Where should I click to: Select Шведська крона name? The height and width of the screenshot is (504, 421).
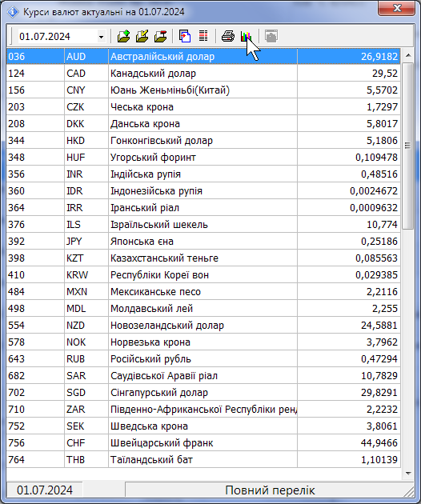click(149, 426)
